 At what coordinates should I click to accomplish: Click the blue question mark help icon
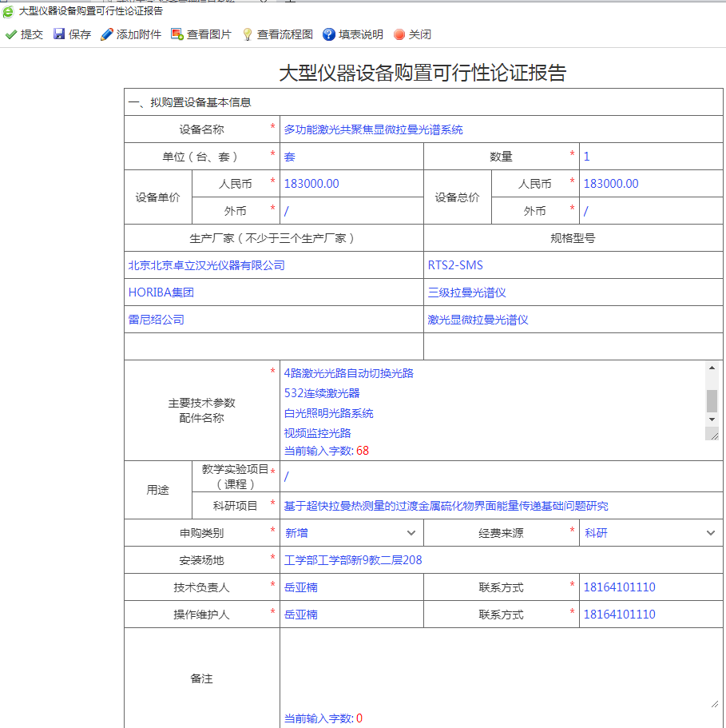pyautogui.click(x=329, y=34)
